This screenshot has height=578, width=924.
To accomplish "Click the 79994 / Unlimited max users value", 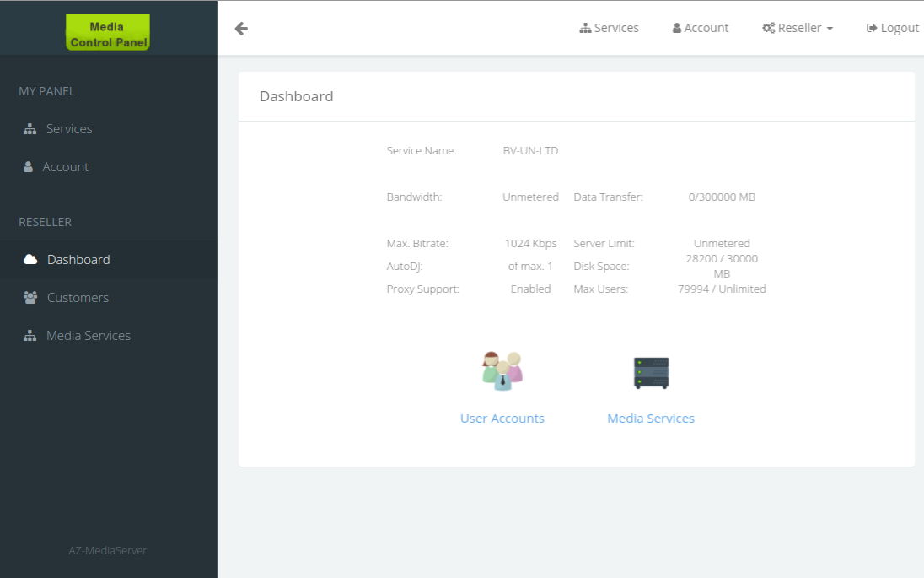I will tap(722, 289).
